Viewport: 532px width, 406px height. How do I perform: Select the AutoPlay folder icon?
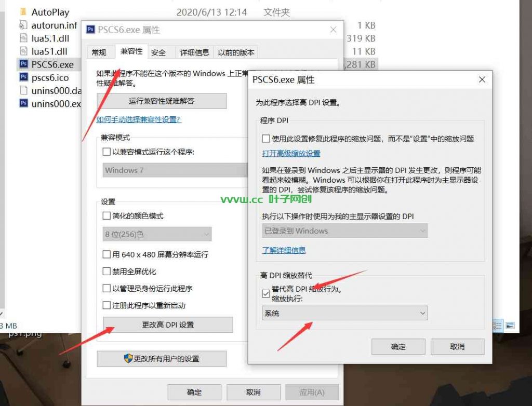coord(23,12)
